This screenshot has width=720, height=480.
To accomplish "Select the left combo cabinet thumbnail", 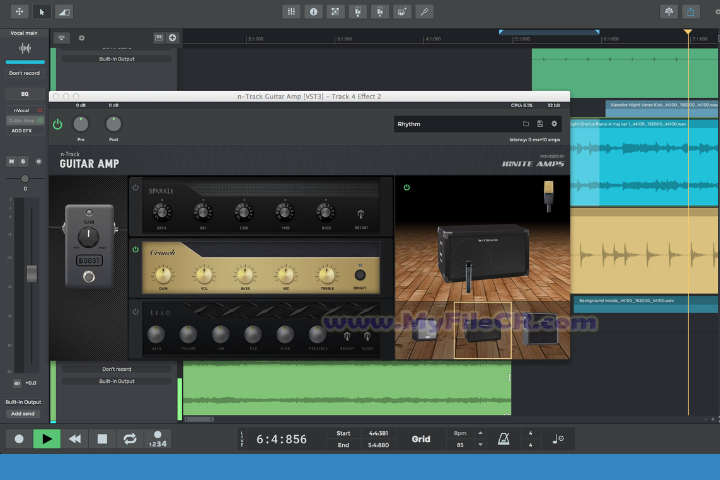I will 424,330.
